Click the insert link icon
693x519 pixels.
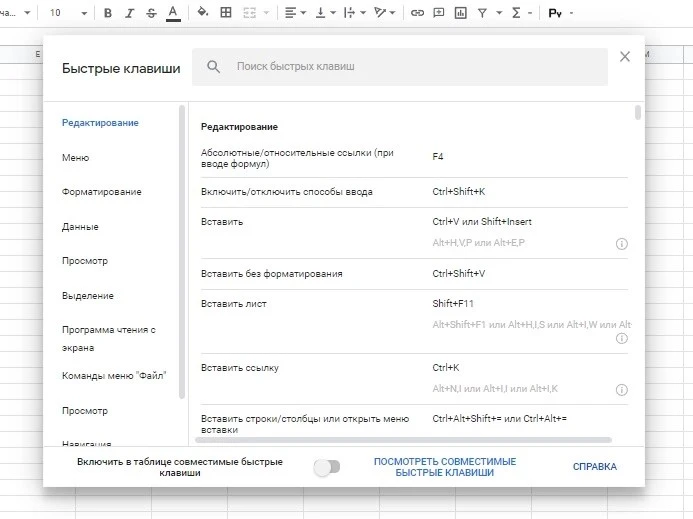[x=417, y=13]
